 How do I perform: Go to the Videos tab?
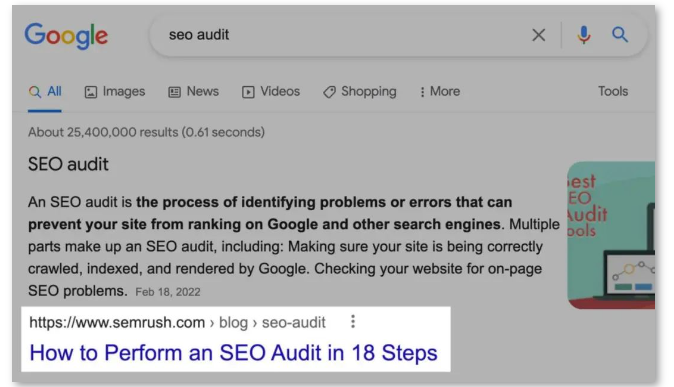(x=271, y=92)
